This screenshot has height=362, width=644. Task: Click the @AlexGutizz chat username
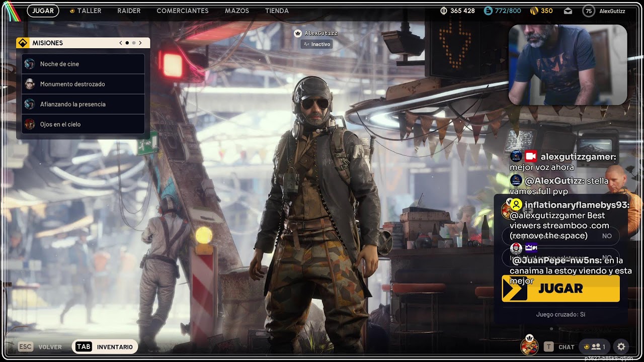[554, 180]
